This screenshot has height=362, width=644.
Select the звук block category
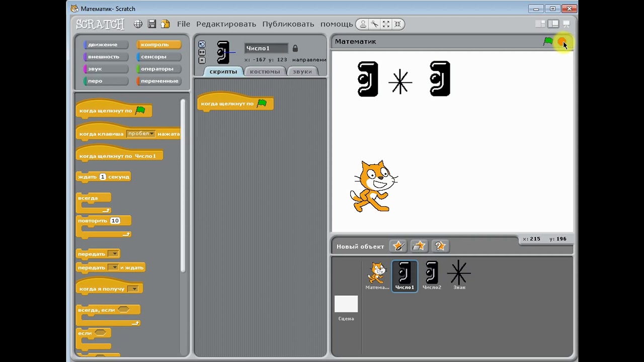[x=106, y=69]
